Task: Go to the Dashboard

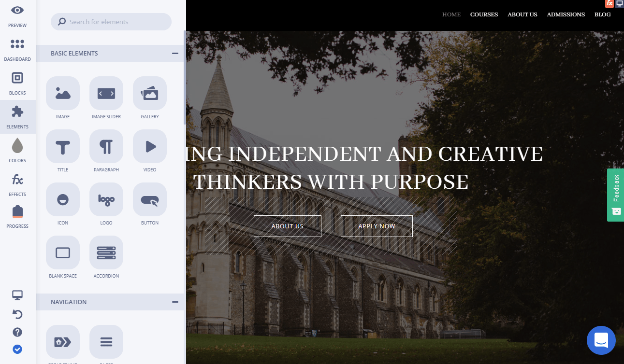Action: (17, 44)
